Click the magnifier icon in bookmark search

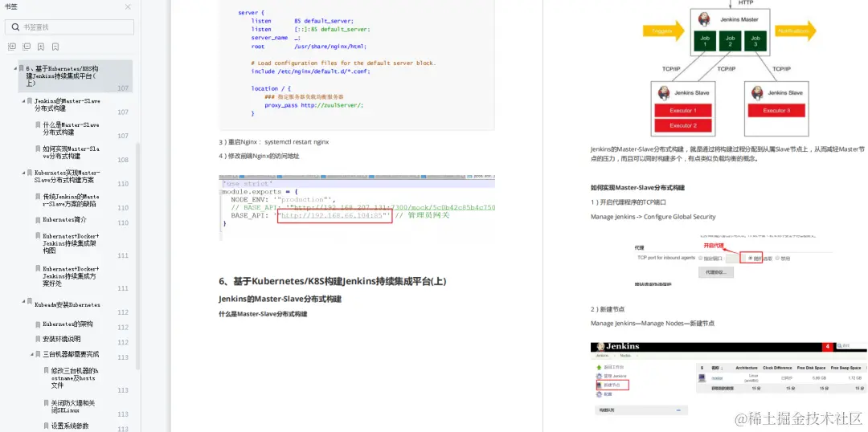pyautogui.click(x=15, y=27)
